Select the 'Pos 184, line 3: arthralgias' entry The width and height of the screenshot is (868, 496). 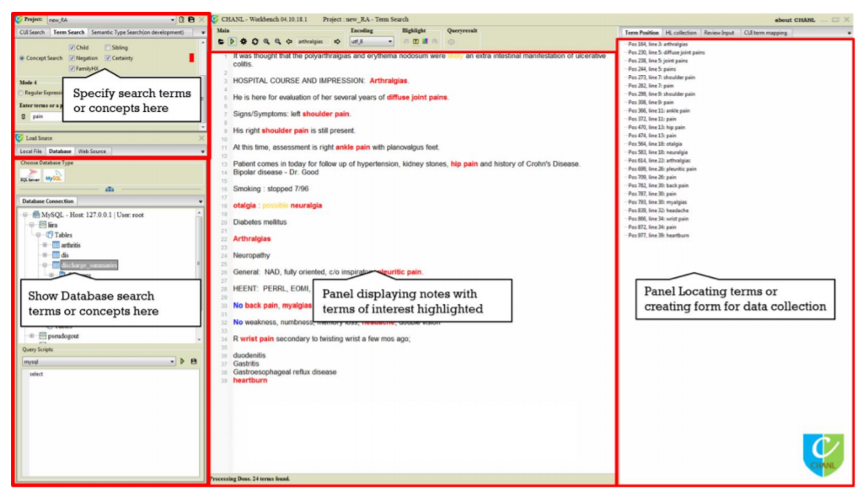pyautogui.click(x=658, y=45)
